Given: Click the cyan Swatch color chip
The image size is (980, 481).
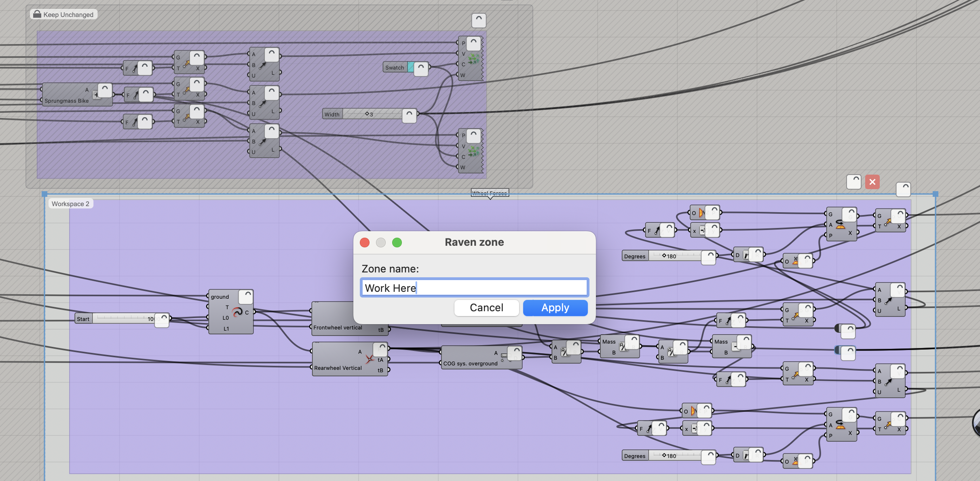Looking at the screenshot, I should click(410, 68).
